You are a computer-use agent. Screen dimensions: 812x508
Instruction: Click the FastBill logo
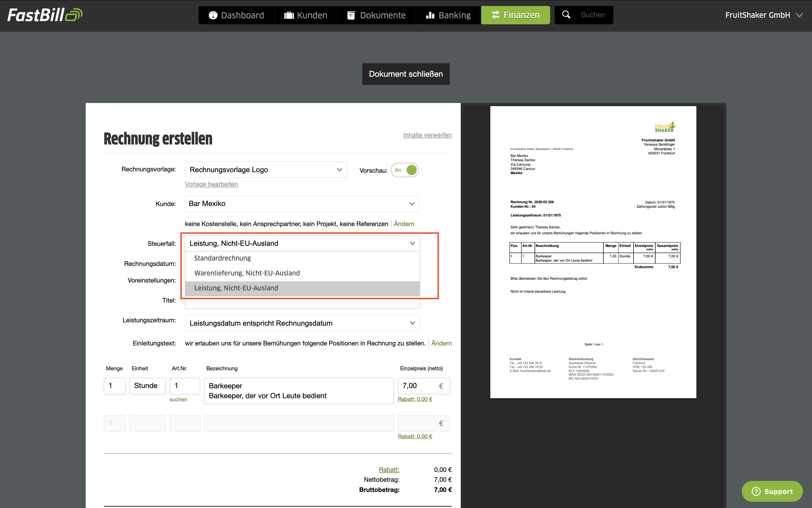[x=45, y=15]
